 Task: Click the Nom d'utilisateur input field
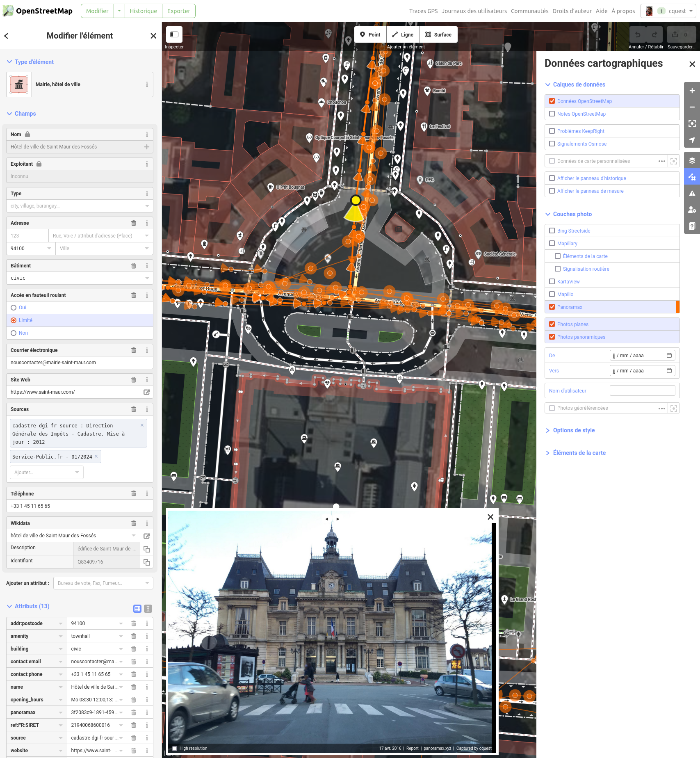(642, 390)
